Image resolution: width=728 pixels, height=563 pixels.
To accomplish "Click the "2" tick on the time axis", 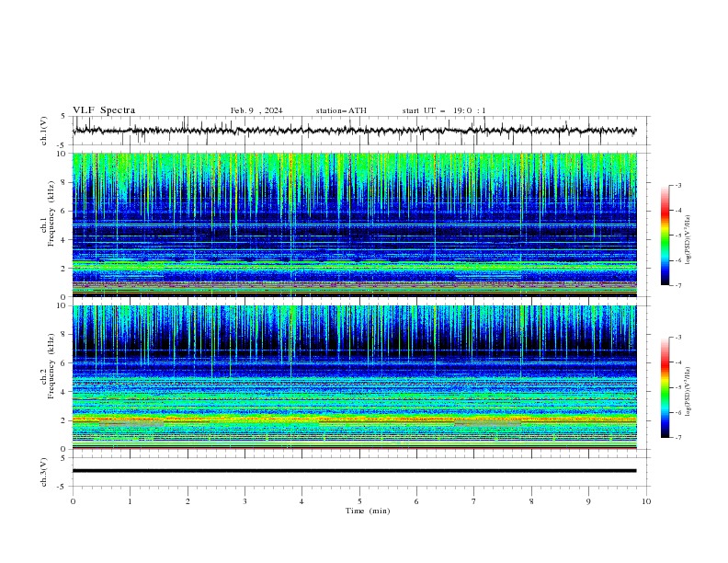I will 188,501.
